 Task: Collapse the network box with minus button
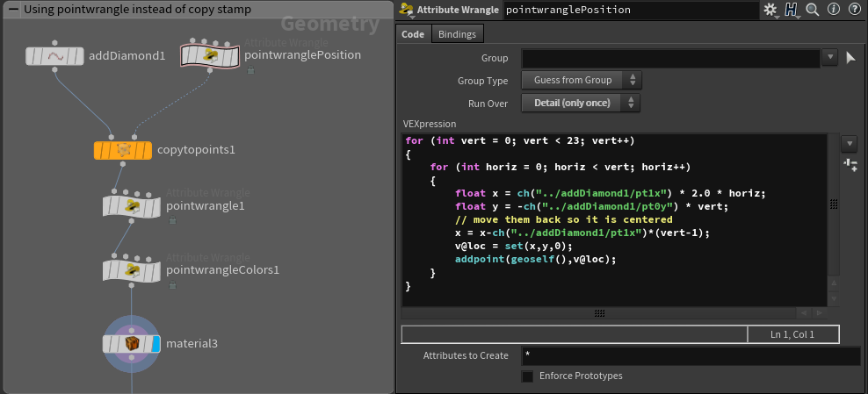tap(13, 10)
